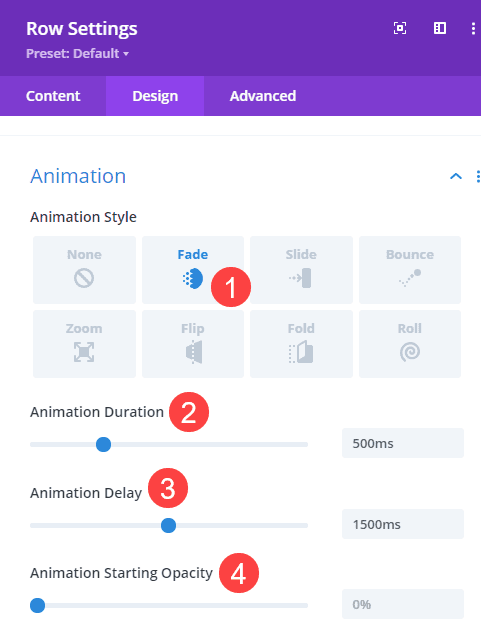Image resolution: width=481 pixels, height=643 pixels.
Task: Select the Design tab
Action: [155, 96]
